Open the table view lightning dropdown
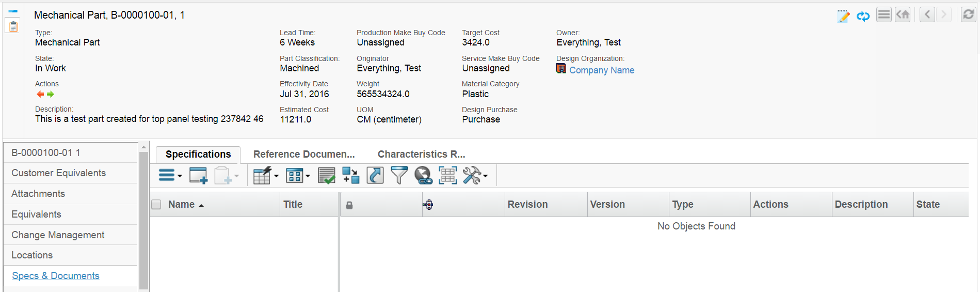This screenshot has width=980, height=292. point(265,176)
